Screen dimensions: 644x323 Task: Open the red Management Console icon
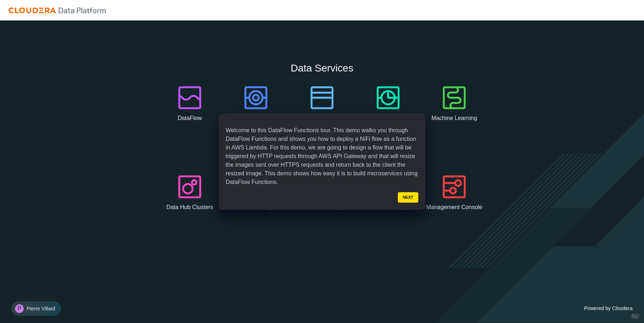coord(454,187)
